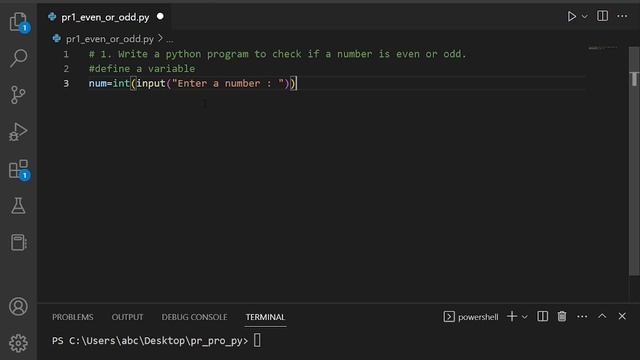Open editor More Actions ellipsis
640x360 pixels.
coord(622,16)
